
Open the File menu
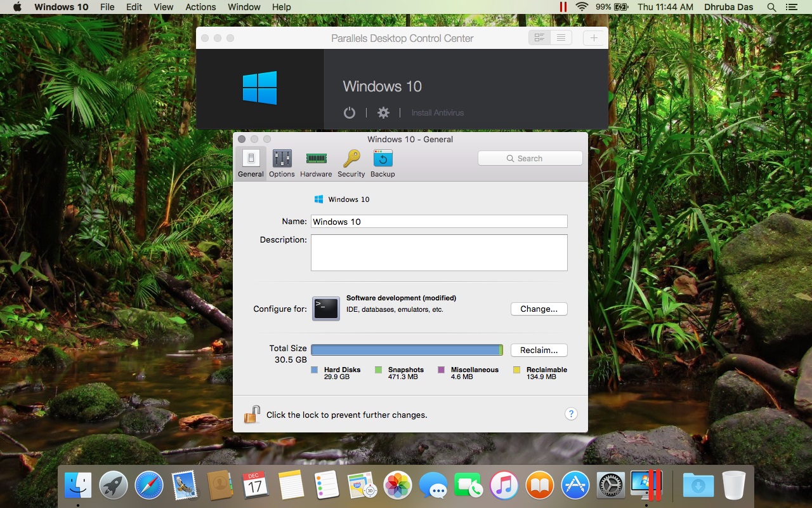107,7
